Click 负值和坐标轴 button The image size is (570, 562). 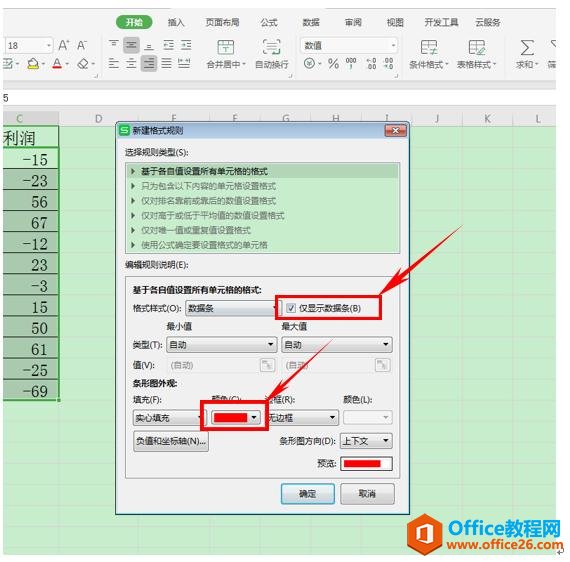[x=171, y=441]
